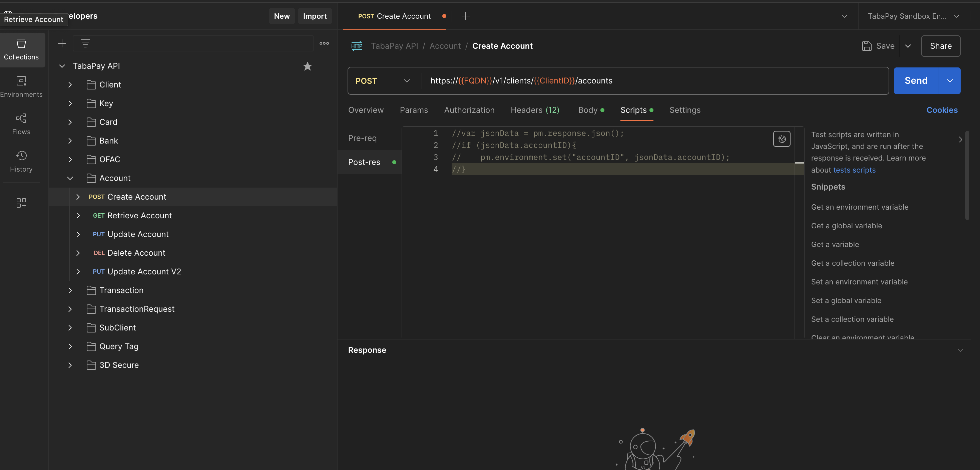The image size is (980, 470).
Task: Open the grid-plus workspace configuration icon
Action: [21, 203]
